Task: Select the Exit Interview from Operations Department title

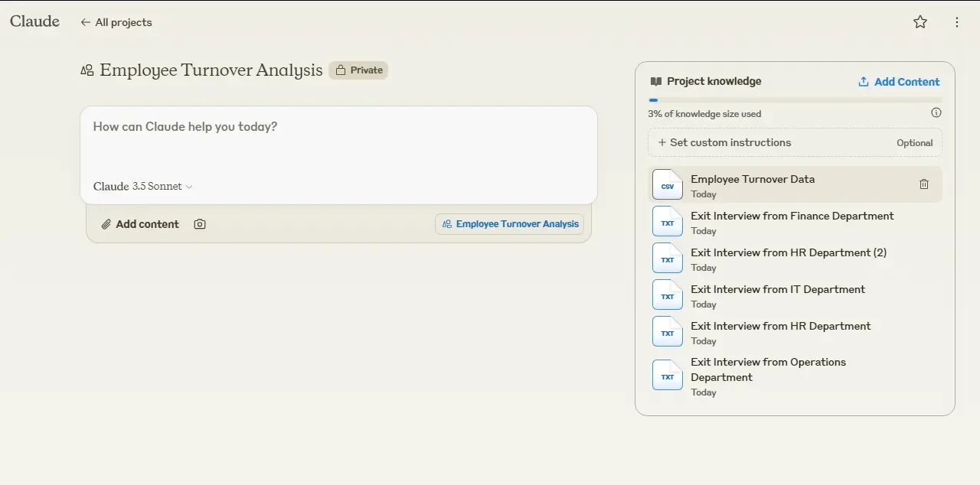Action: [x=768, y=369]
